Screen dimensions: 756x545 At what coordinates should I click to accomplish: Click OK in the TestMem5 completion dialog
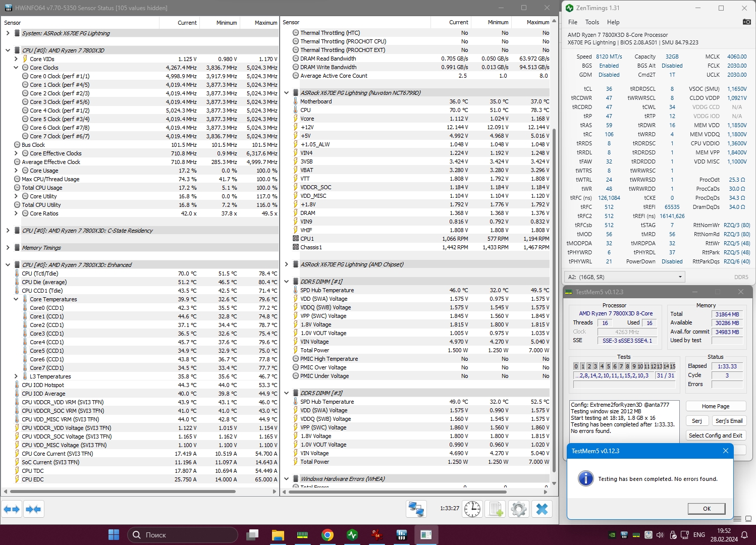(x=707, y=509)
